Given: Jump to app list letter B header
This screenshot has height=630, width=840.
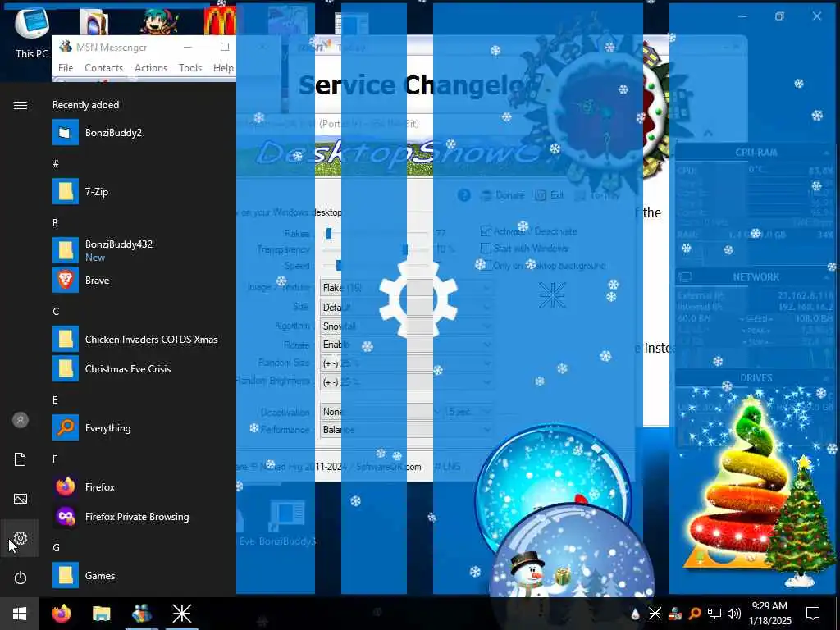Looking at the screenshot, I should [55, 222].
